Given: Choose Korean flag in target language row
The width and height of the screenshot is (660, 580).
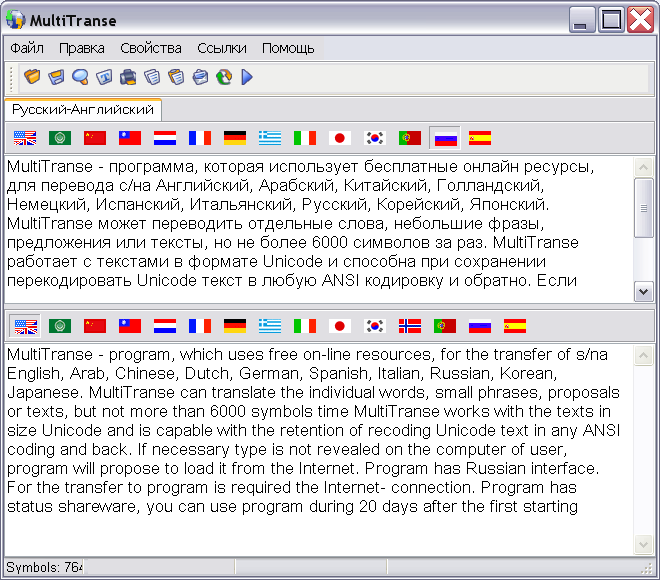Looking at the screenshot, I should [375, 326].
